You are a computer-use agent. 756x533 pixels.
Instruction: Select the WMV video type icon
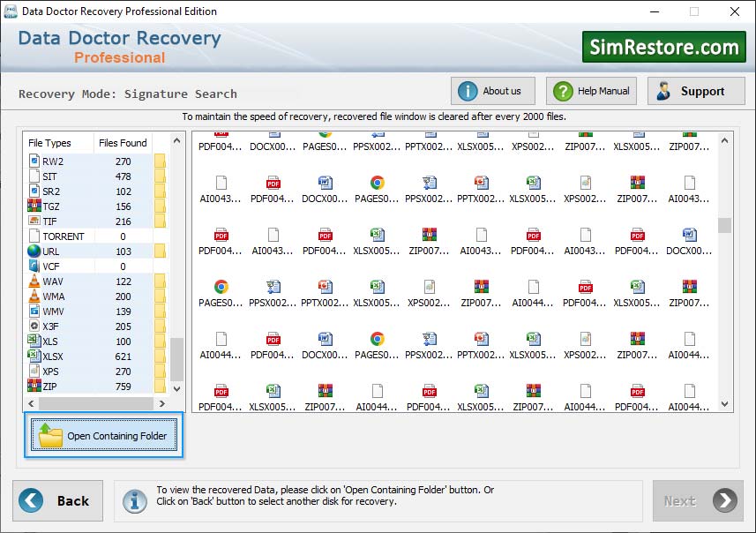(34, 311)
